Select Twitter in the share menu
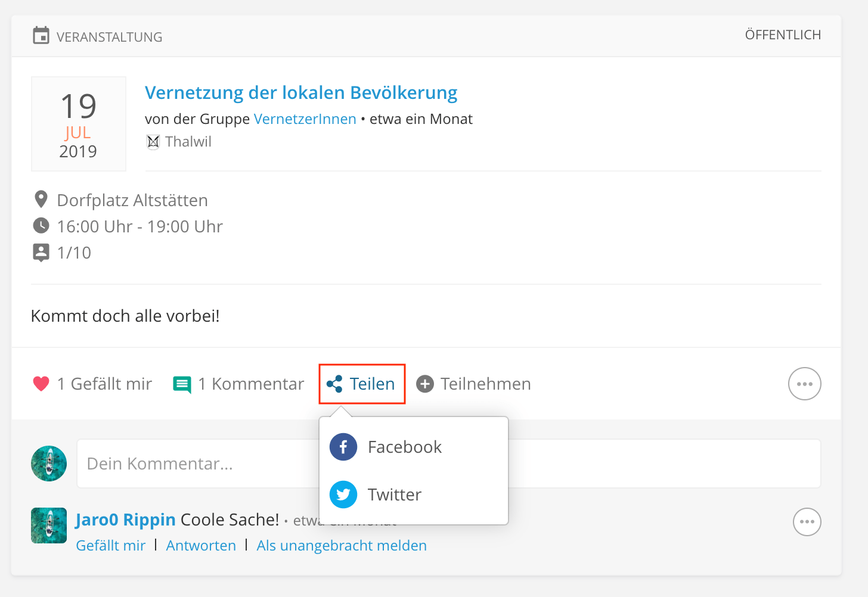868x597 pixels. [394, 495]
